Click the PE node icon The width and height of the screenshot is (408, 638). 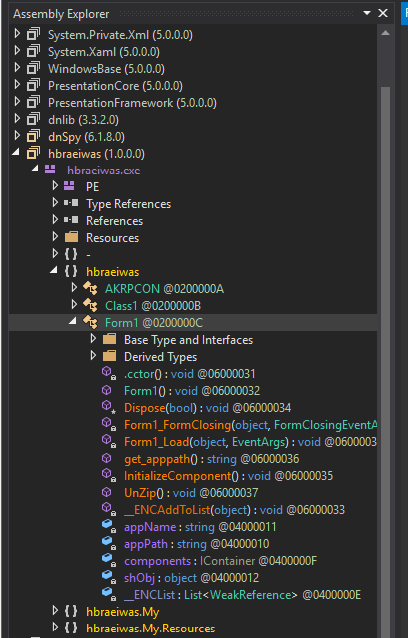click(x=70, y=186)
